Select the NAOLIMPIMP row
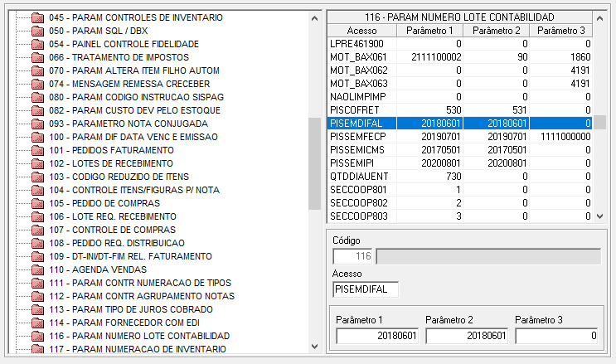 click(459, 97)
